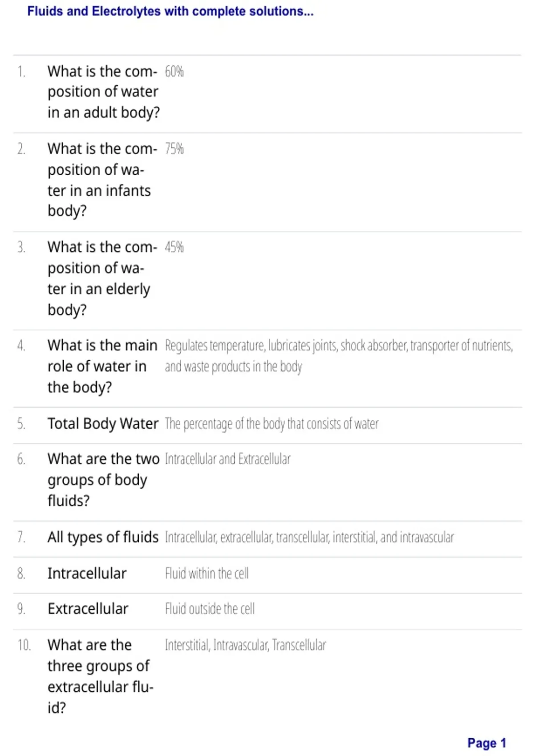
Task: Select question 3 about elderly body water
Action: pos(102,278)
